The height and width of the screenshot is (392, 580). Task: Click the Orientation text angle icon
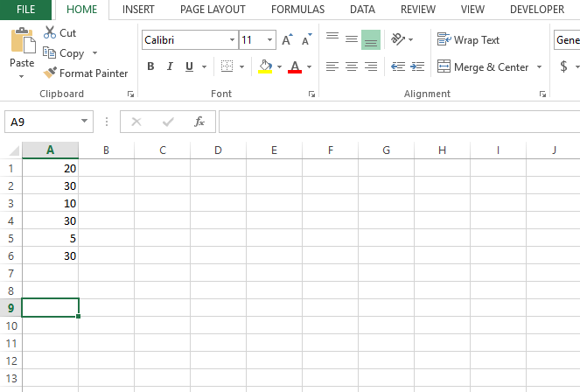pyautogui.click(x=398, y=39)
